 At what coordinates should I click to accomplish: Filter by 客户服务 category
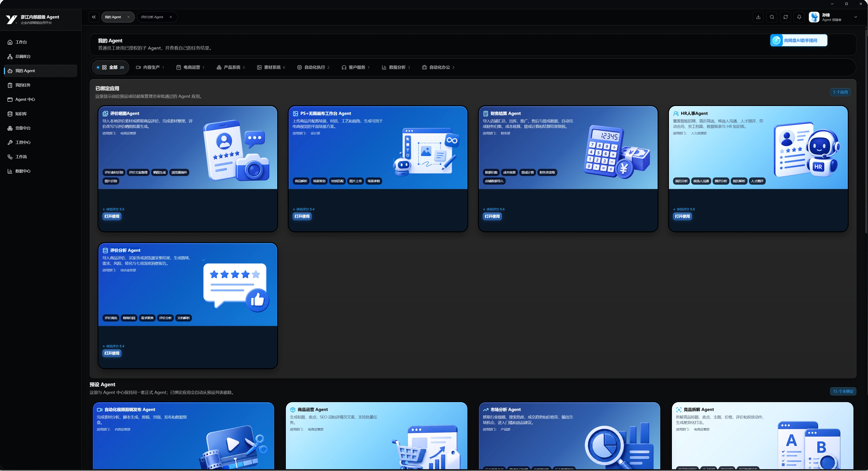point(356,67)
